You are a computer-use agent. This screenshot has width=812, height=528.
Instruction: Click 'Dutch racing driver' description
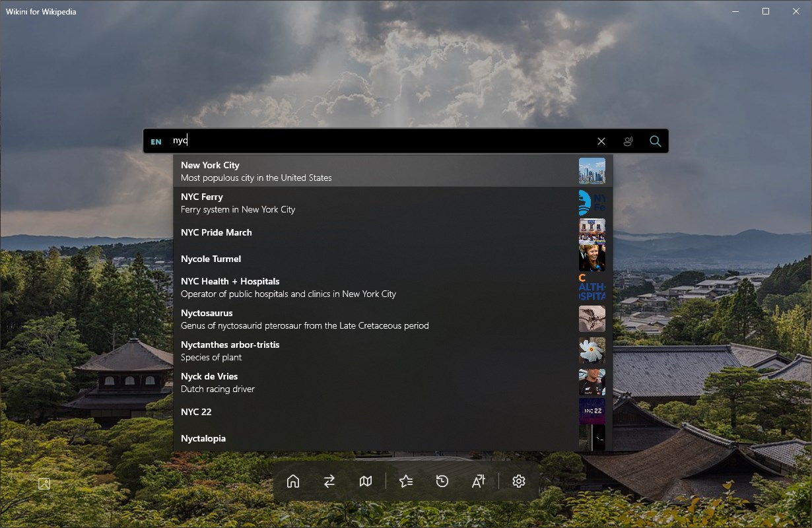(218, 389)
